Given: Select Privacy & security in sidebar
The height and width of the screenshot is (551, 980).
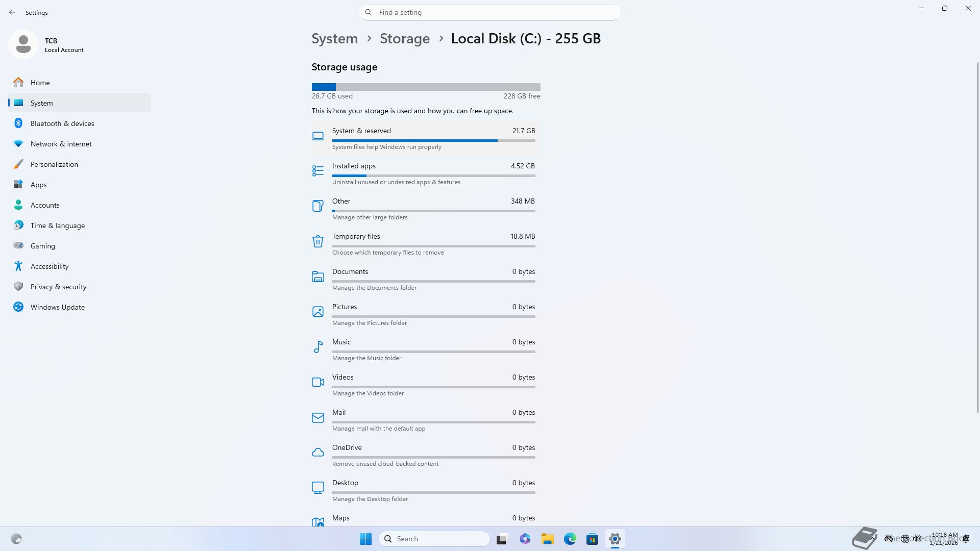Looking at the screenshot, I should (58, 287).
